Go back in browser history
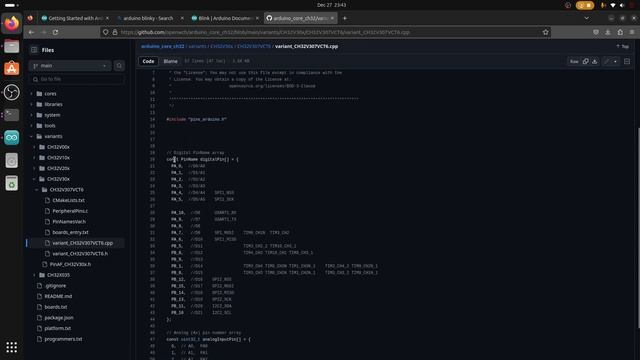The width and height of the screenshot is (640, 360). [31, 32]
